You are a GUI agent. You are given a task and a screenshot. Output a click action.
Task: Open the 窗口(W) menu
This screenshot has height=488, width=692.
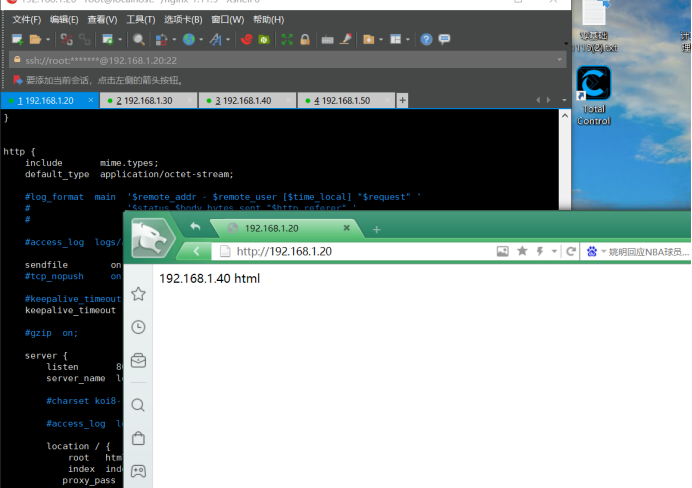point(228,19)
